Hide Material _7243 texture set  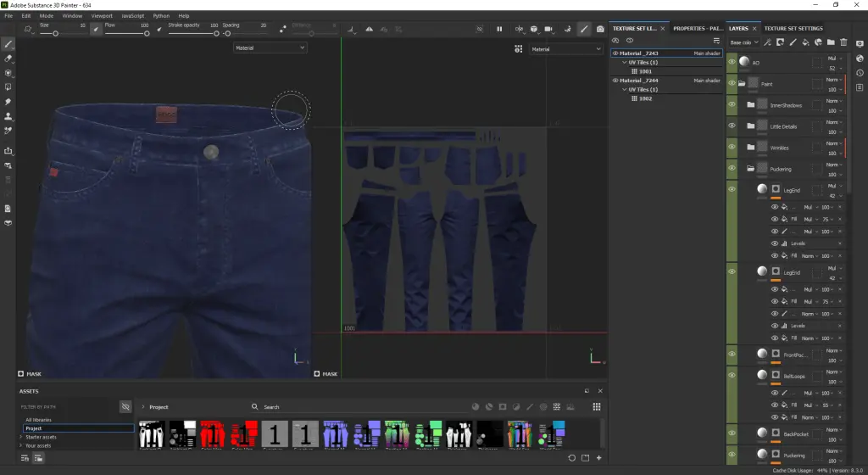click(x=615, y=53)
